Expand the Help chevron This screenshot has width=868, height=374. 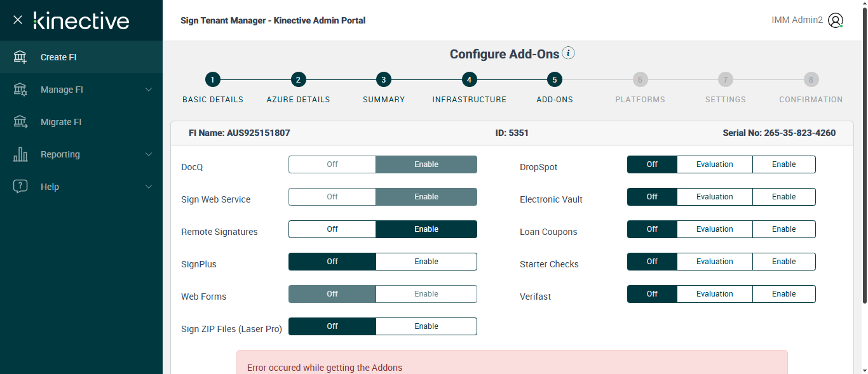(x=149, y=187)
